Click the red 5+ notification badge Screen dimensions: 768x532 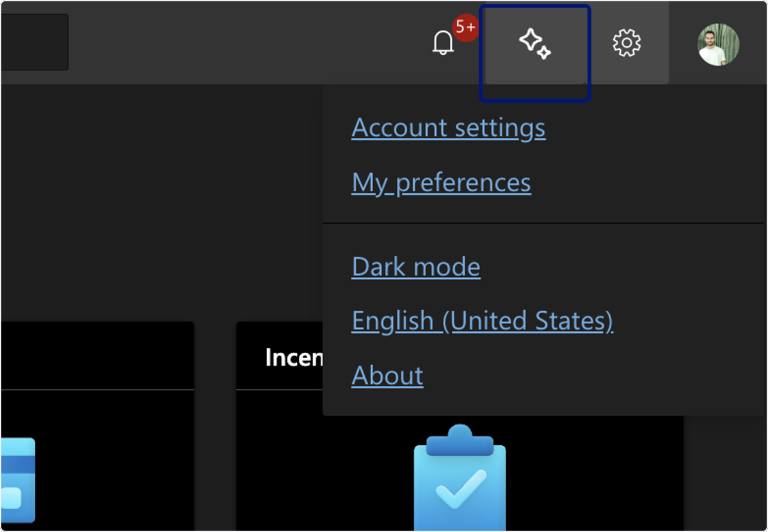pos(465,28)
